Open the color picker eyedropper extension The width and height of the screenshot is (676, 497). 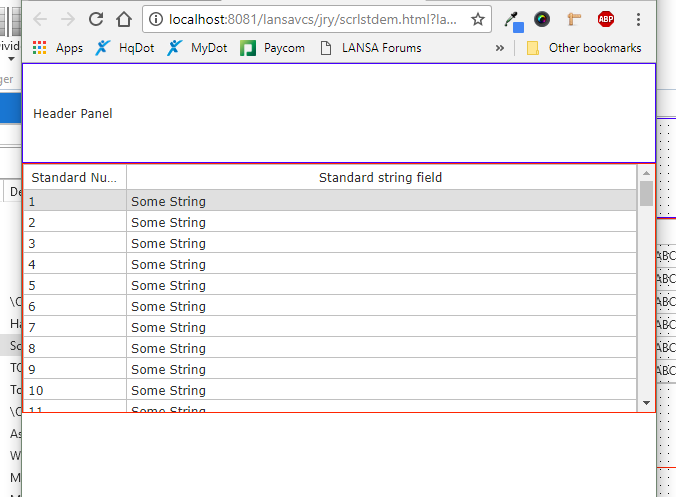[x=513, y=19]
